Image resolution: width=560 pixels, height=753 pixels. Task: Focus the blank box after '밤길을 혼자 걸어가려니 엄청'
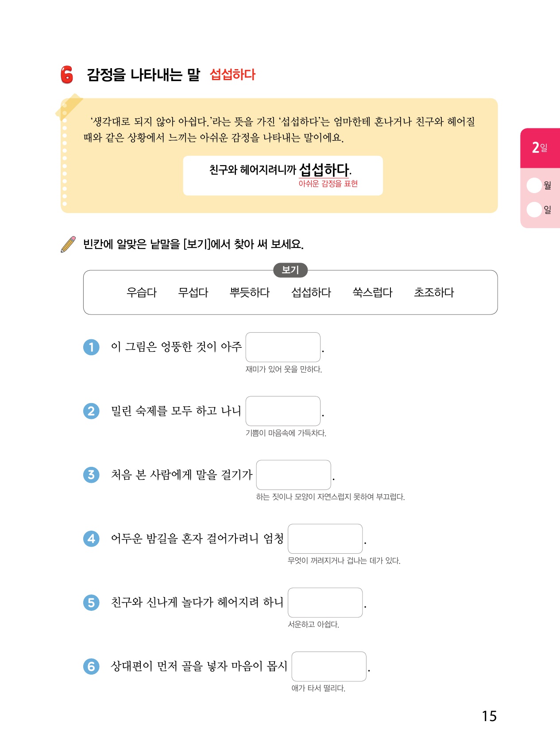coord(325,539)
